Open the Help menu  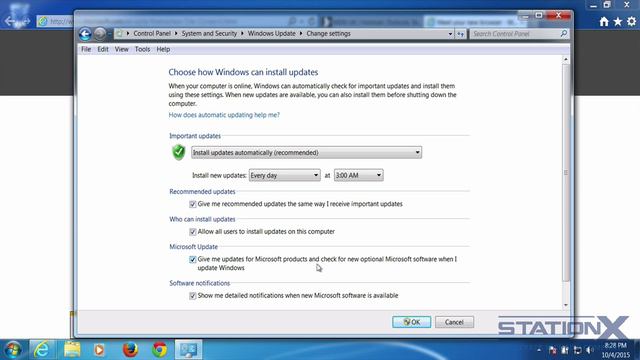[x=163, y=49]
